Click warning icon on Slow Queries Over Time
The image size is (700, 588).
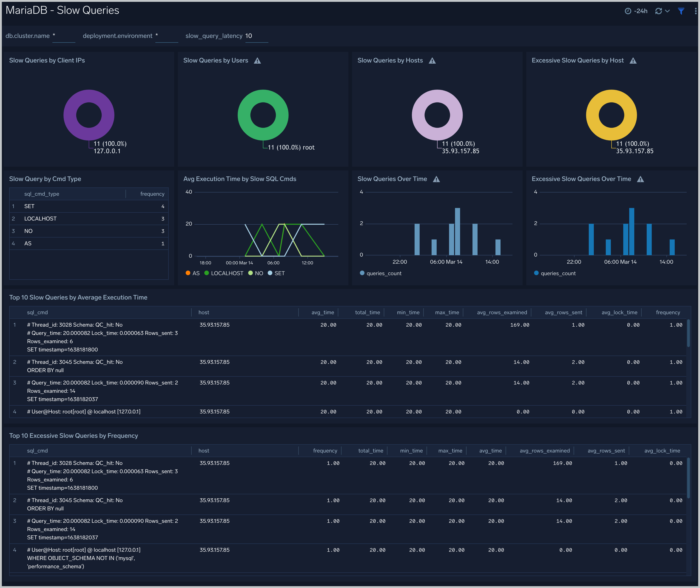(436, 179)
